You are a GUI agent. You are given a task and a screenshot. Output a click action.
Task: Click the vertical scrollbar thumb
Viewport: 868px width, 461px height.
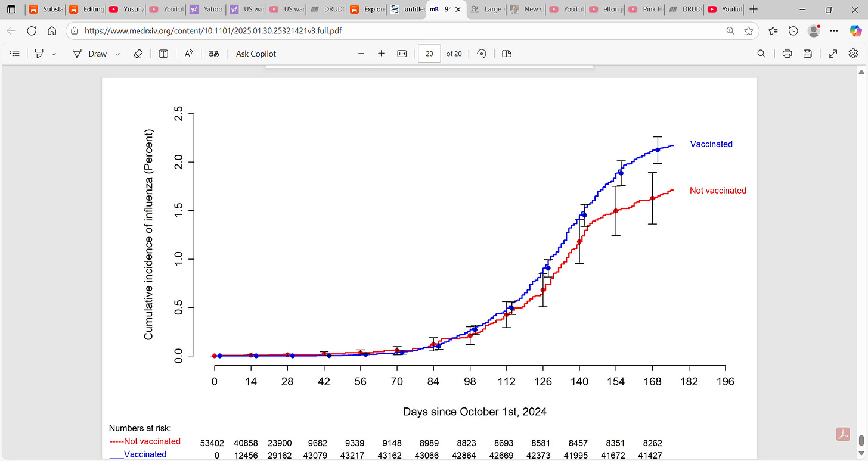pos(861,441)
